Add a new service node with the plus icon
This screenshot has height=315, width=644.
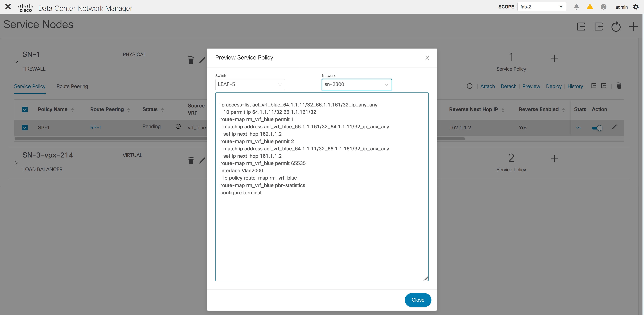point(633,26)
